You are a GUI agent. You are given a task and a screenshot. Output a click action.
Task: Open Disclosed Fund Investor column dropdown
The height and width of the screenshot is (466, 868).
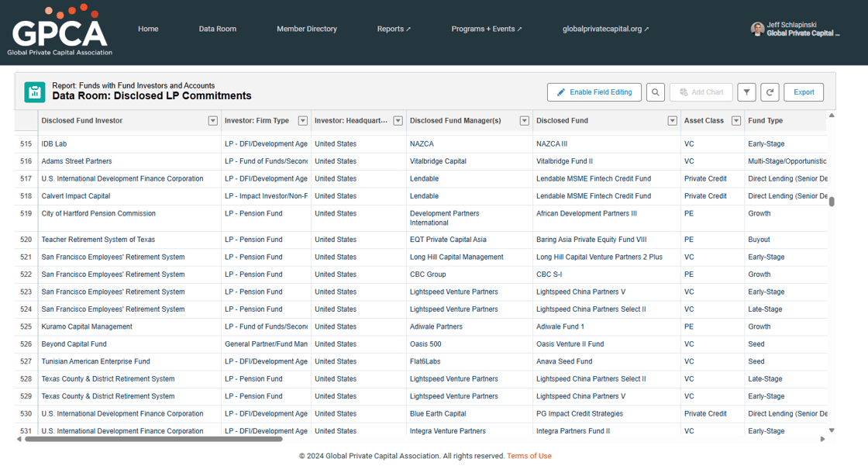click(212, 121)
